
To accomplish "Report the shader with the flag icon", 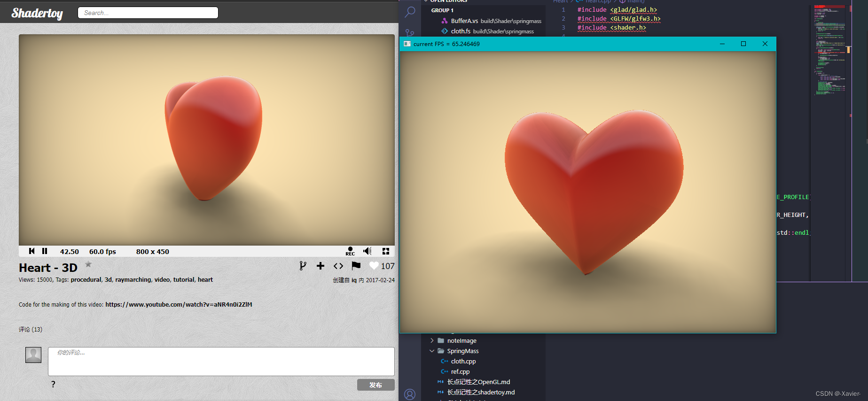I will click(x=356, y=266).
